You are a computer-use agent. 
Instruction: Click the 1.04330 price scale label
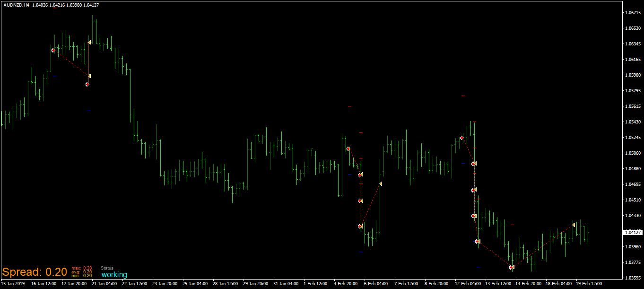(633, 216)
